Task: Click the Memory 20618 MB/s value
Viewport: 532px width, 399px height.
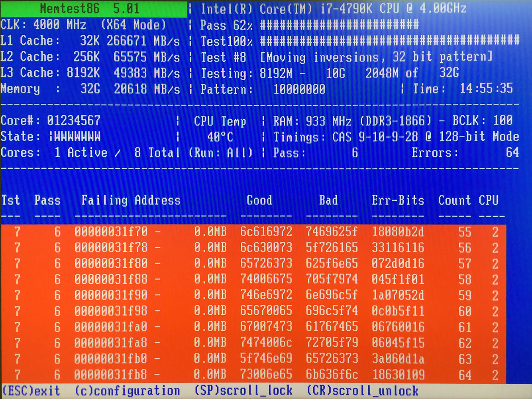Action: tap(147, 89)
